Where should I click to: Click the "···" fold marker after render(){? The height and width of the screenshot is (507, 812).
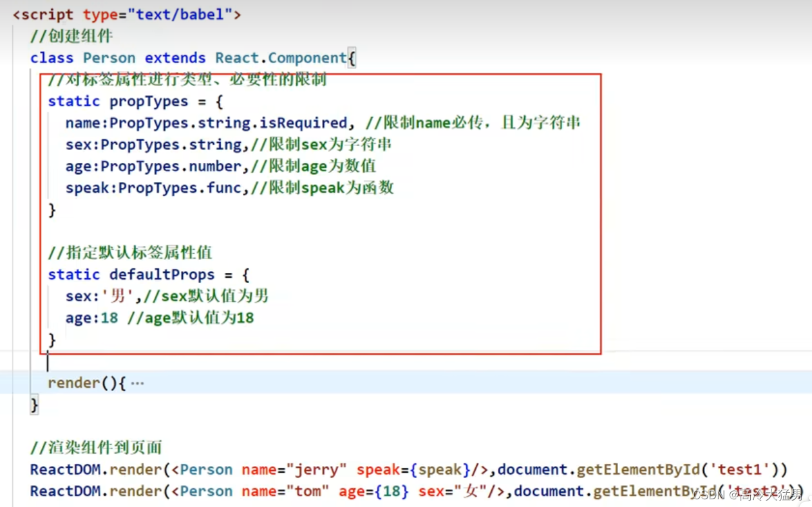(135, 382)
